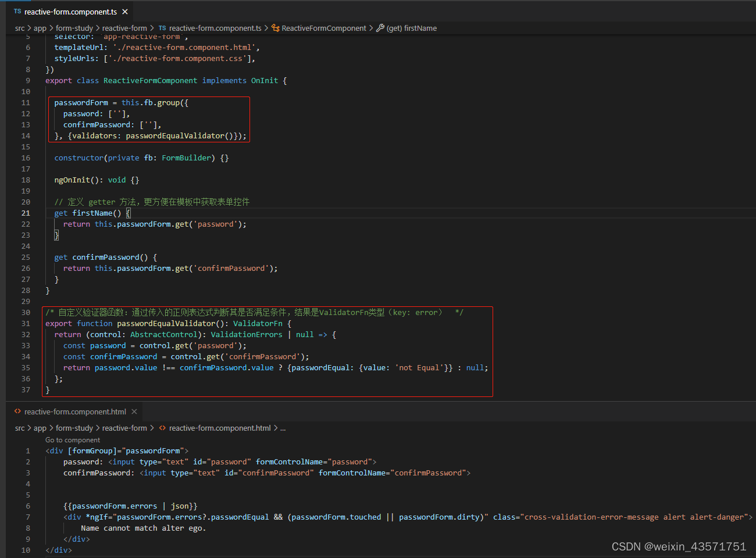Click 'reactive-form' folder in lower breadcrumb
756x558 pixels.
pos(124,428)
